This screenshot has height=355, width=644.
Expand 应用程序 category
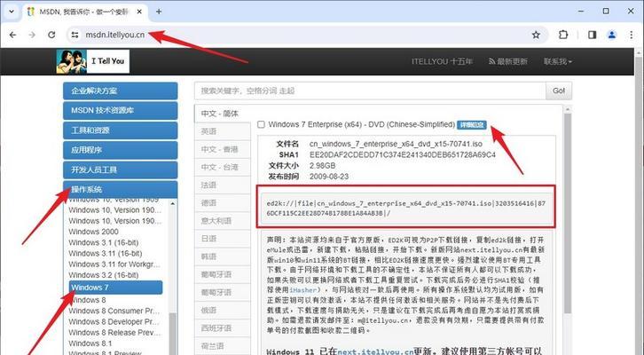pos(121,150)
